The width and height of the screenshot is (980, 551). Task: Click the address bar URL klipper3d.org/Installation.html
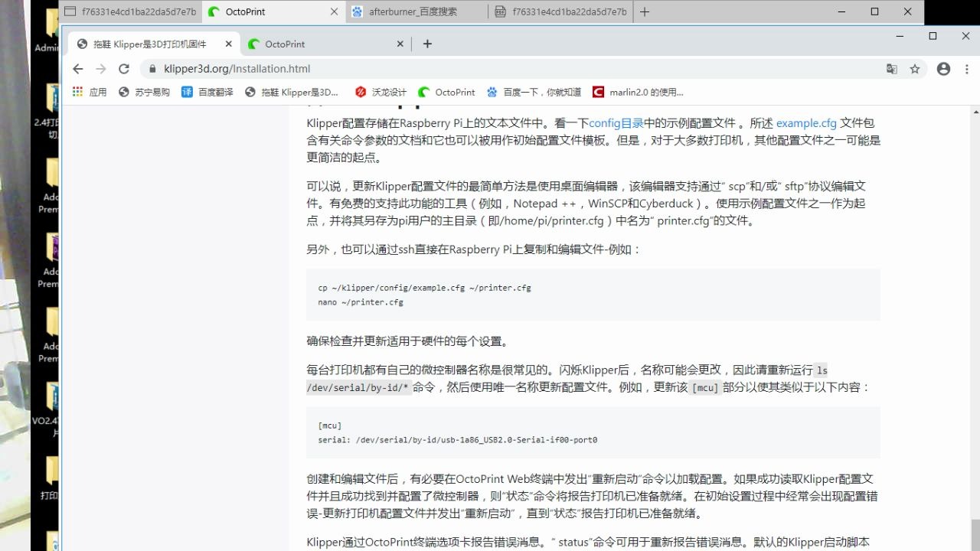pos(237,69)
